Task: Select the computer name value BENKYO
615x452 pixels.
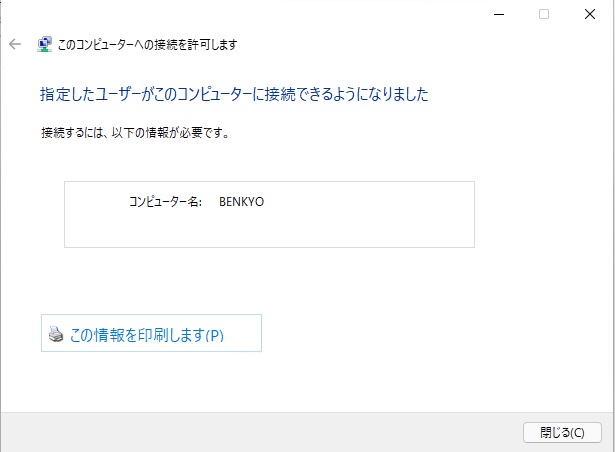Action: point(242,202)
